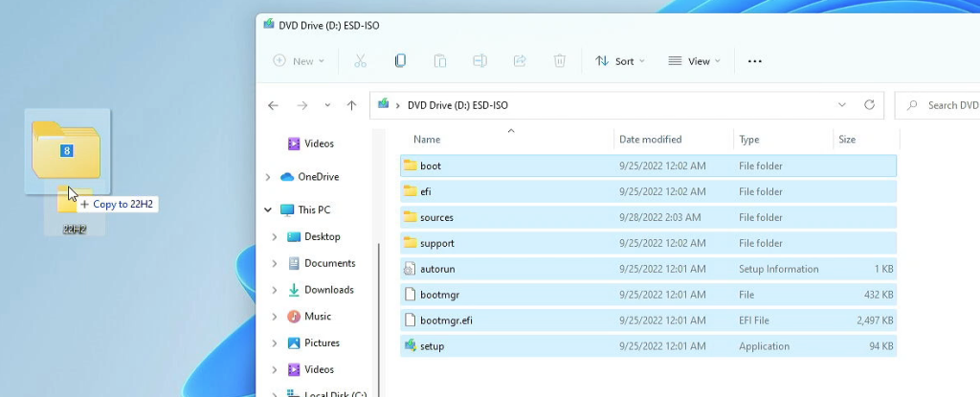
Task: Go forward with the right arrow
Action: click(302, 105)
